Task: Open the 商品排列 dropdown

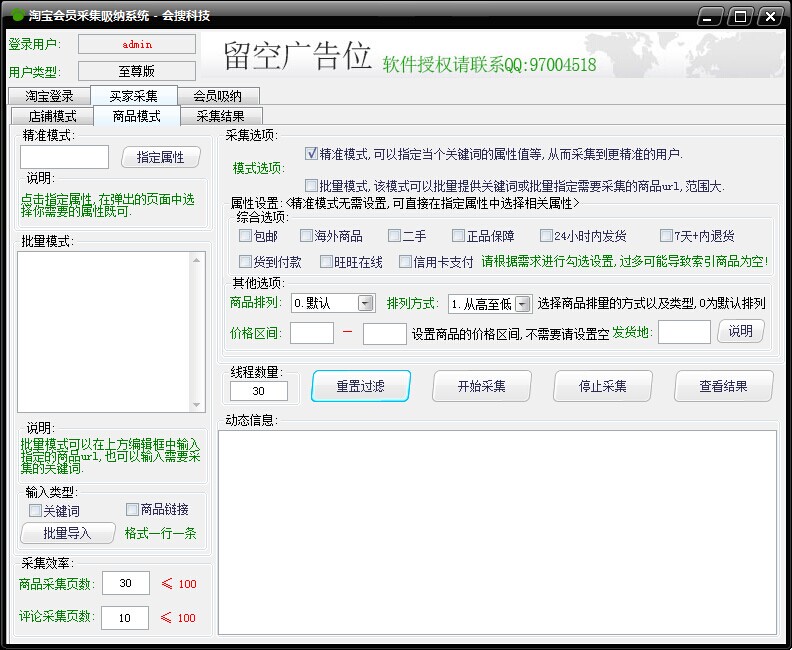Action: coord(365,303)
